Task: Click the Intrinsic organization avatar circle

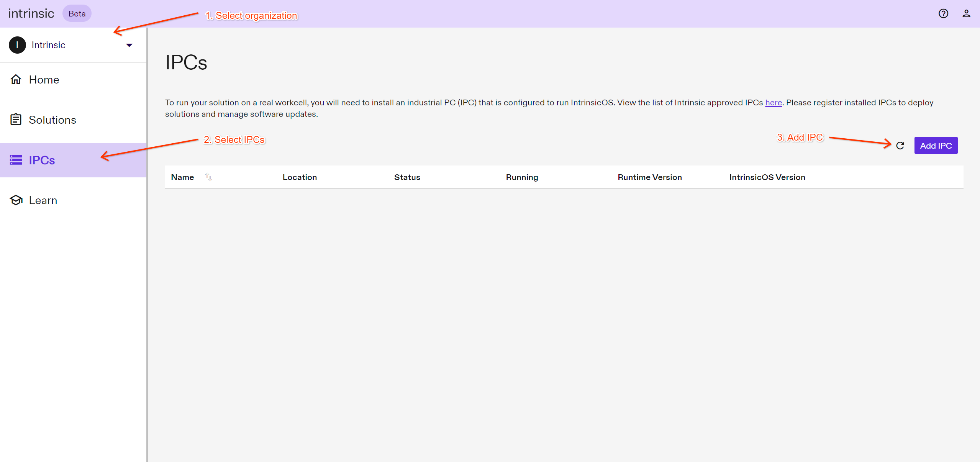Action: click(x=17, y=45)
